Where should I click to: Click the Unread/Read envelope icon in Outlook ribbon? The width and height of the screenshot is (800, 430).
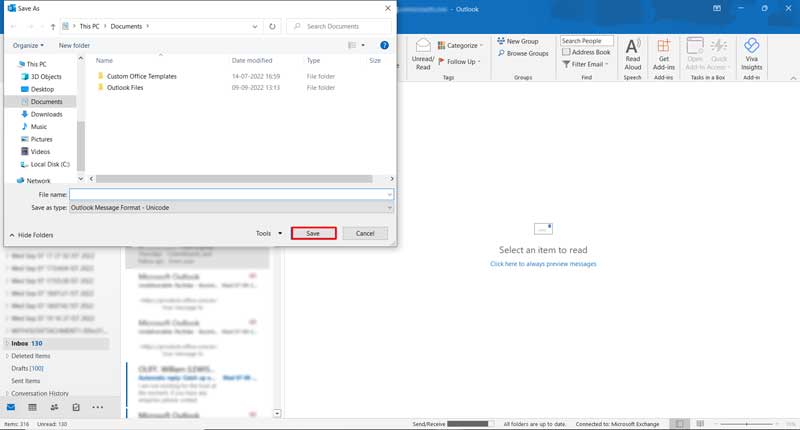click(x=423, y=45)
